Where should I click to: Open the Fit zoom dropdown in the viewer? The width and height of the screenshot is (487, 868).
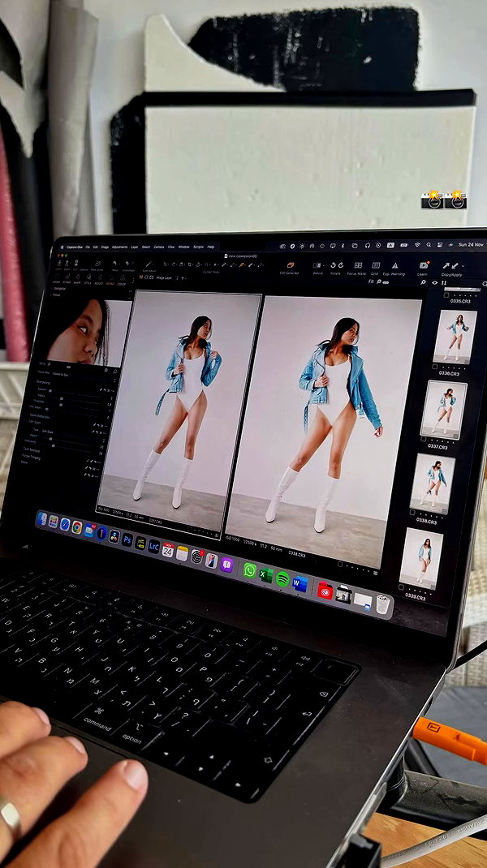[x=371, y=281]
